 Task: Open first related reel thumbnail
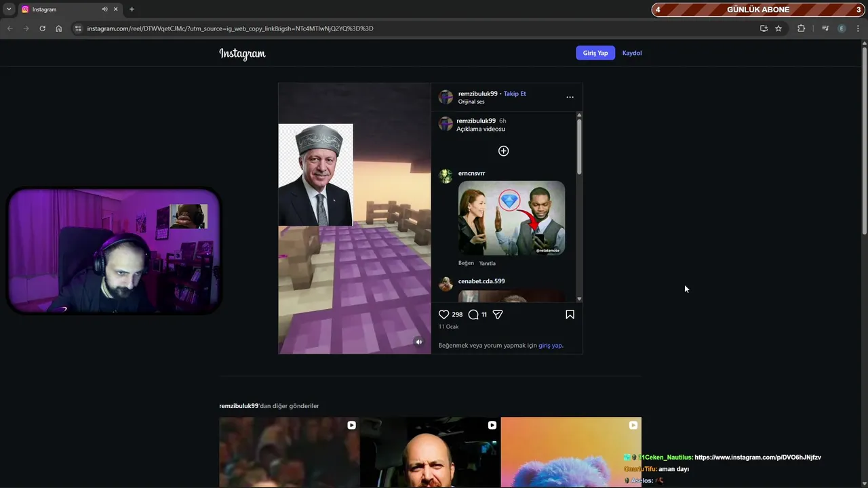click(289, 452)
